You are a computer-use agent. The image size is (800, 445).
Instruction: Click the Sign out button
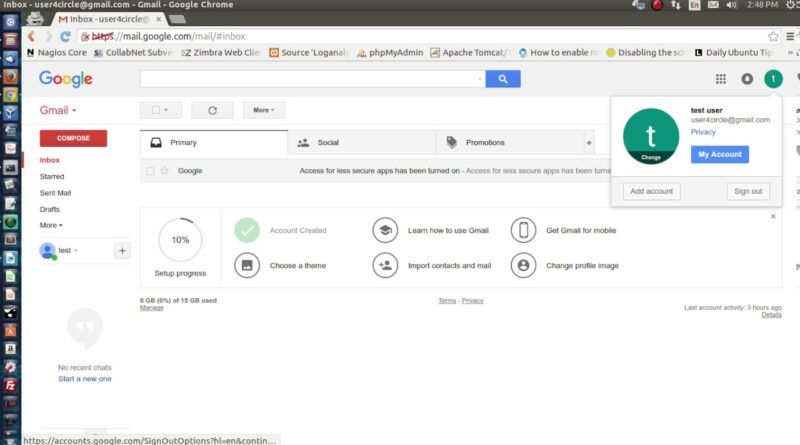coord(748,191)
